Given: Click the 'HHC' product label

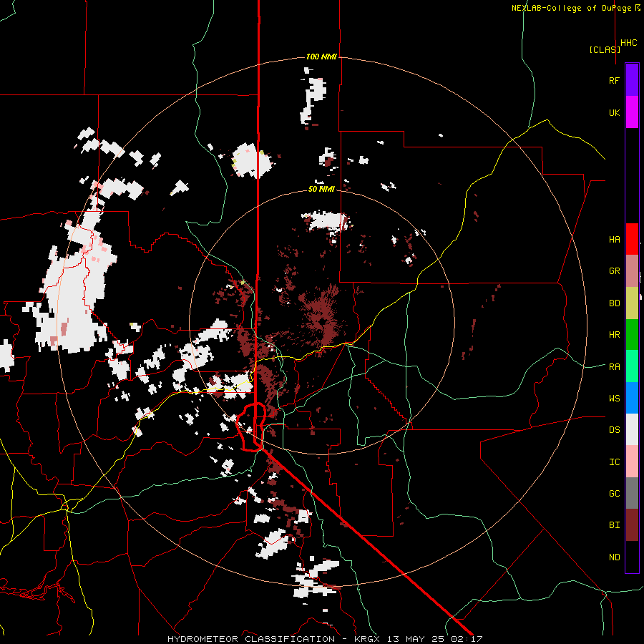Looking at the screenshot, I should click(x=629, y=43).
